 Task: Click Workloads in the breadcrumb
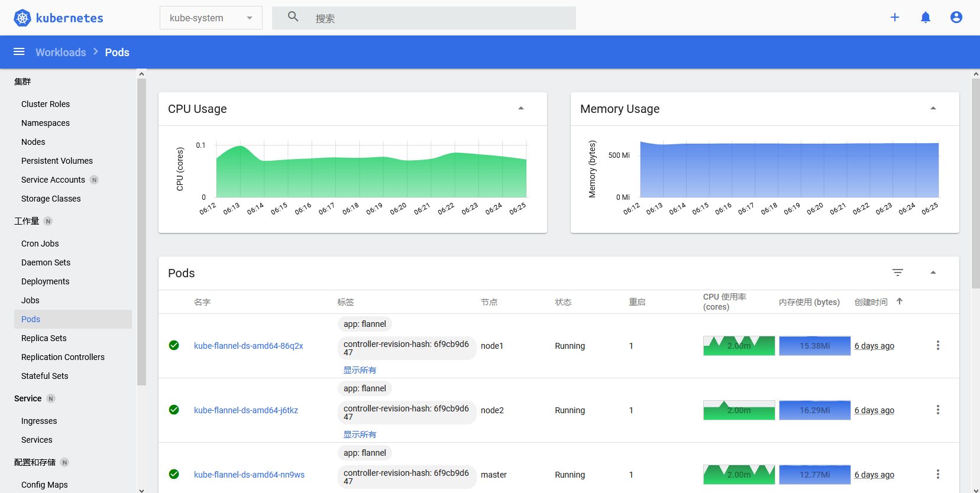[61, 53]
